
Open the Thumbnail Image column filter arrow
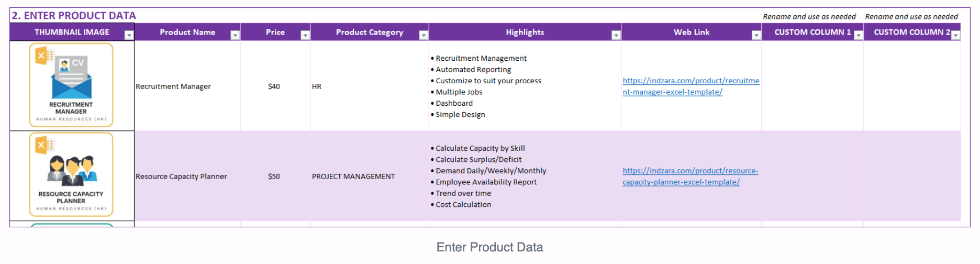(x=129, y=35)
